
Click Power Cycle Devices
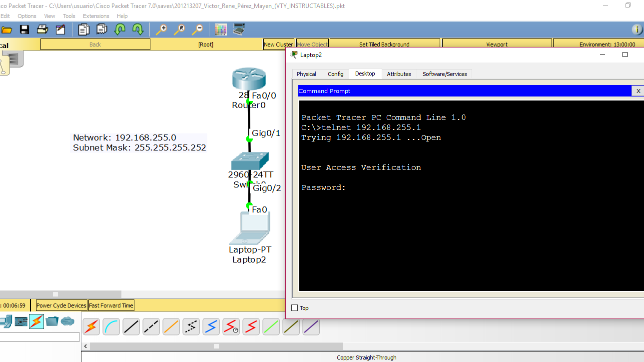point(61,305)
